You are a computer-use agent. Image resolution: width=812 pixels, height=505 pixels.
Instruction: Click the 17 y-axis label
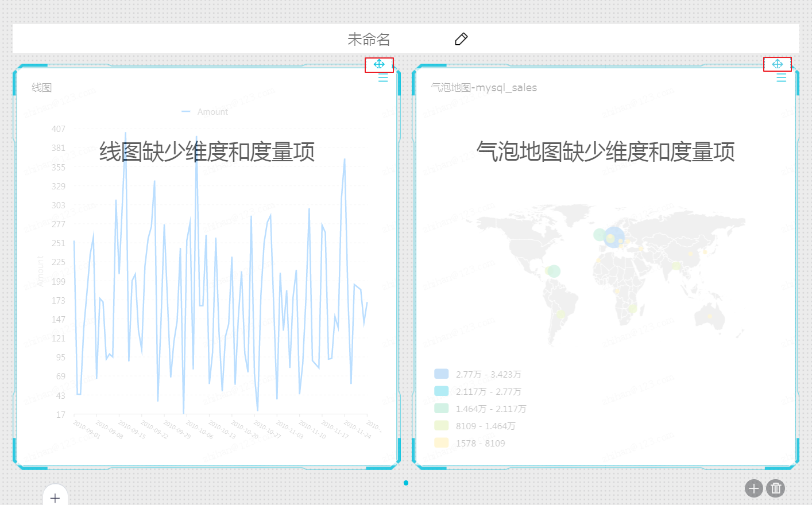61,414
